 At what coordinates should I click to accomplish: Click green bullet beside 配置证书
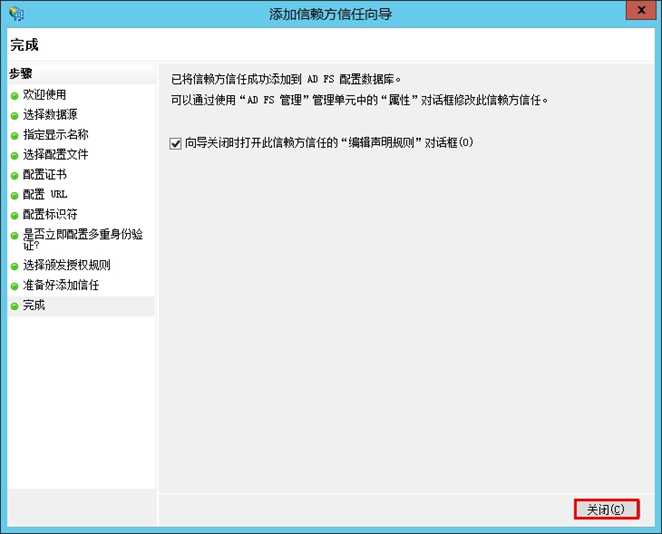pos(14,176)
